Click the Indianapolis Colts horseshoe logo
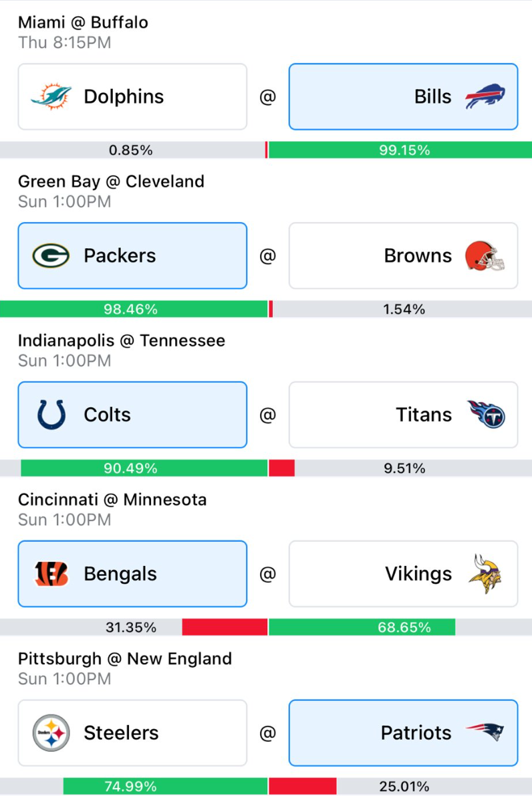The height and width of the screenshot is (796, 532). (x=51, y=415)
